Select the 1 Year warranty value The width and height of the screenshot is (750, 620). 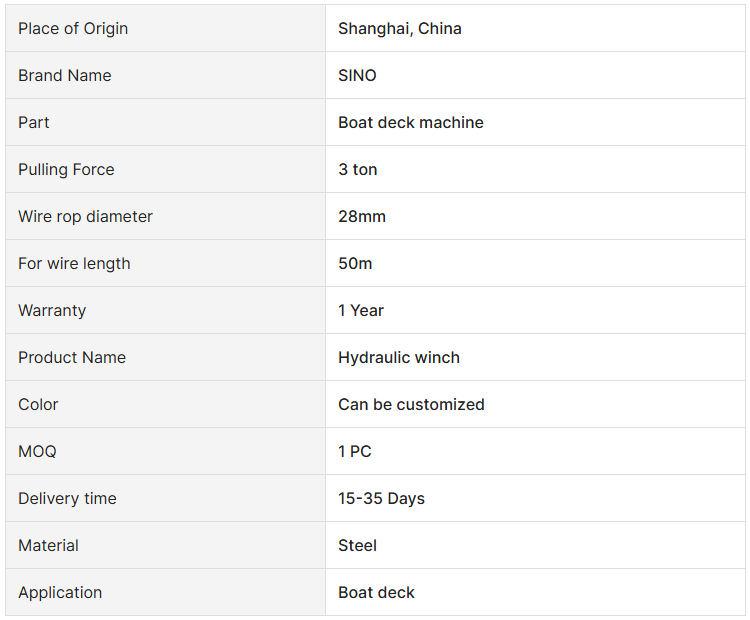pos(361,310)
